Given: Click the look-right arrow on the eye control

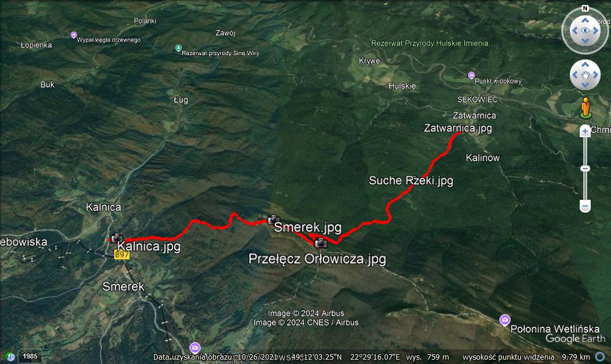Looking at the screenshot, I should 596,31.
